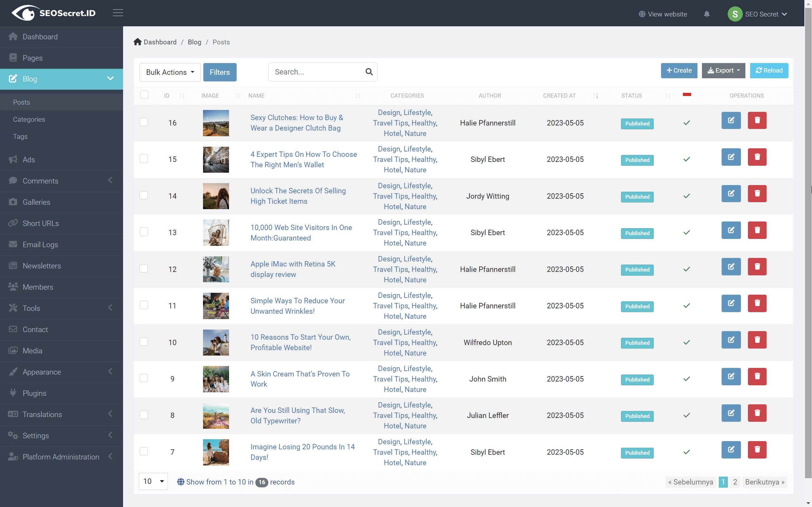Open the records per page selector
This screenshot has height=507, width=812.
(x=153, y=481)
